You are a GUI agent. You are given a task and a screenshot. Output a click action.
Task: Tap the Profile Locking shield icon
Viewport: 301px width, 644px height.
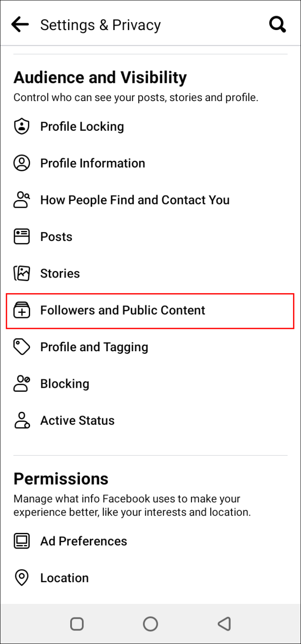[x=22, y=126]
